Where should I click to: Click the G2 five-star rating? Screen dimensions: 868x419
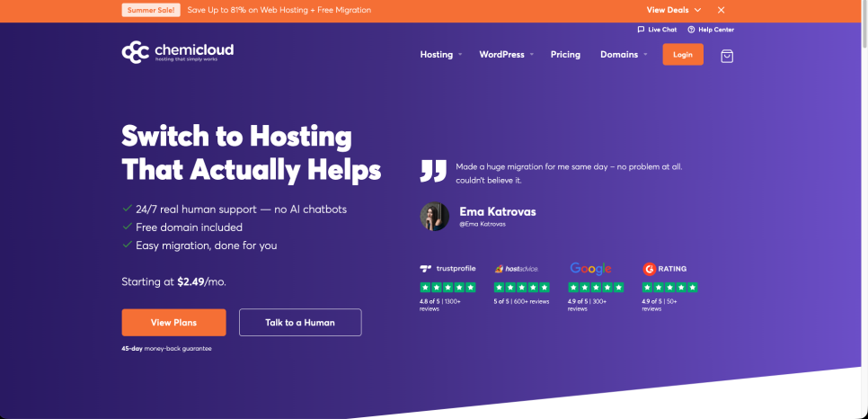(x=669, y=288)
